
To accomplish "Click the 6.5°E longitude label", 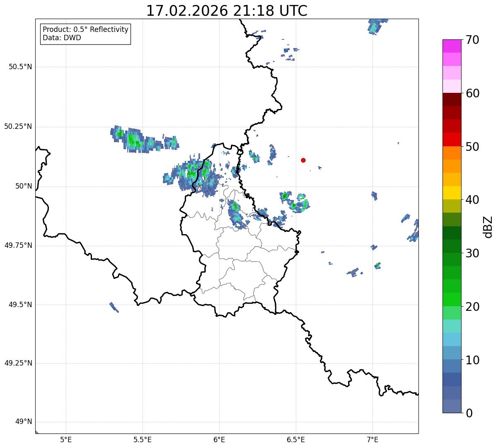I will [x=296, y=439].
